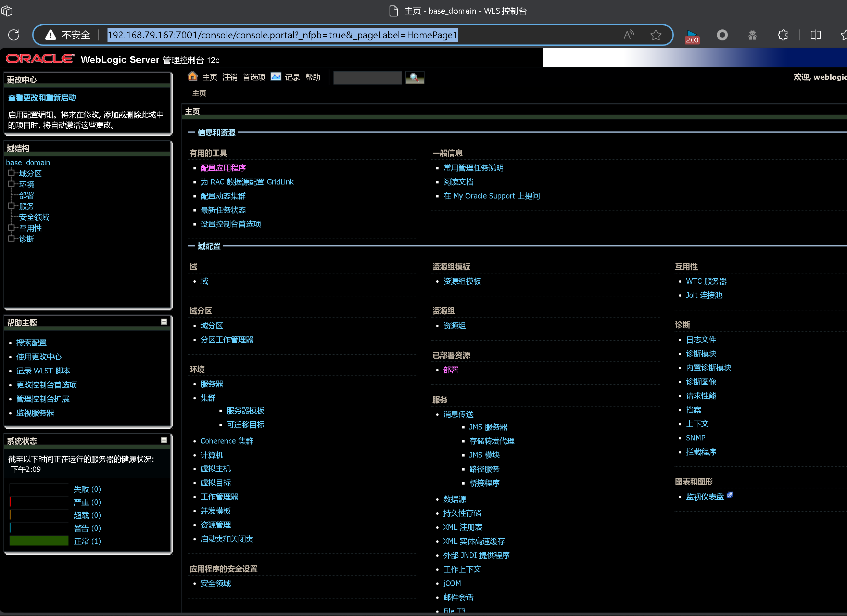
Task: Collapse the 系统状态 panel
Action: (164, 440)
